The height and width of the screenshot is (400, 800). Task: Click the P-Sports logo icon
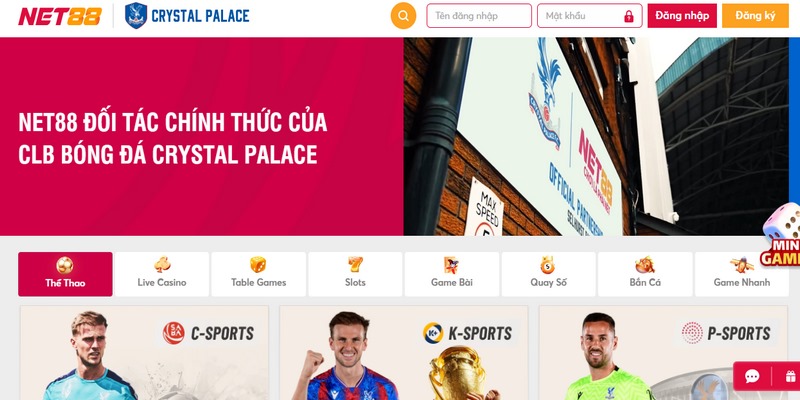(692, 333)
